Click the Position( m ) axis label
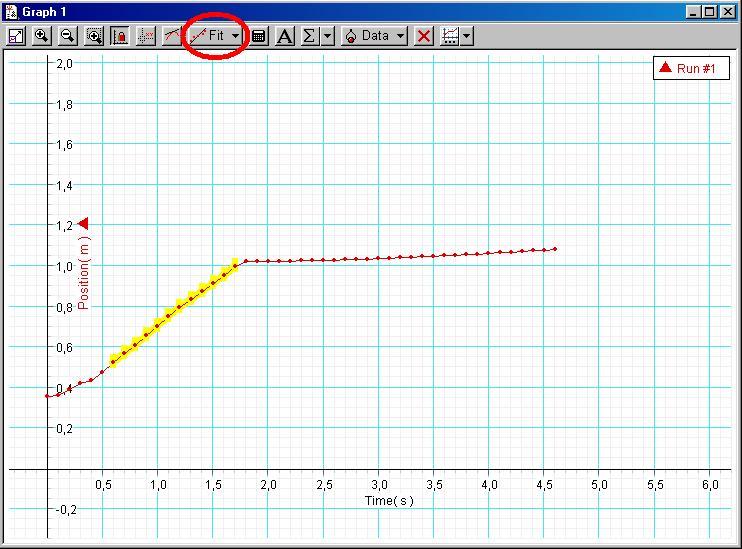Viewport: 742px width, 549px height. tap(83, 272)
